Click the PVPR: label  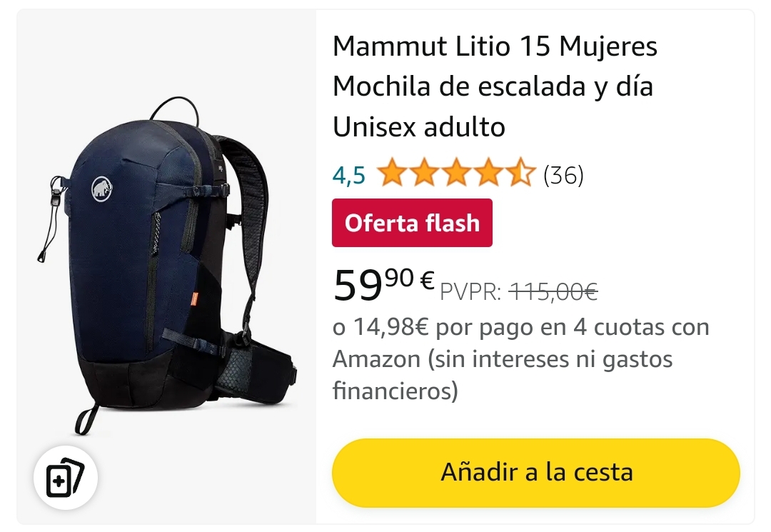pos(470,292)
